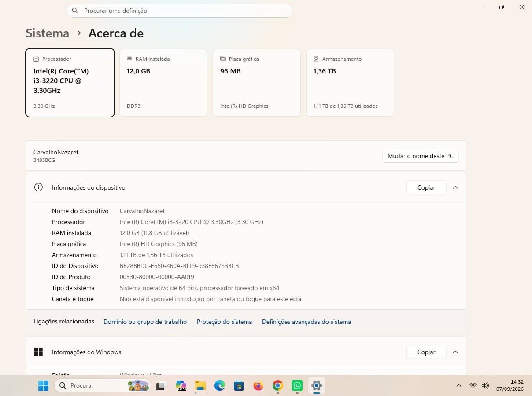The image size is (532, 396).
Task: Copy the Windows information
Action: 426,352
